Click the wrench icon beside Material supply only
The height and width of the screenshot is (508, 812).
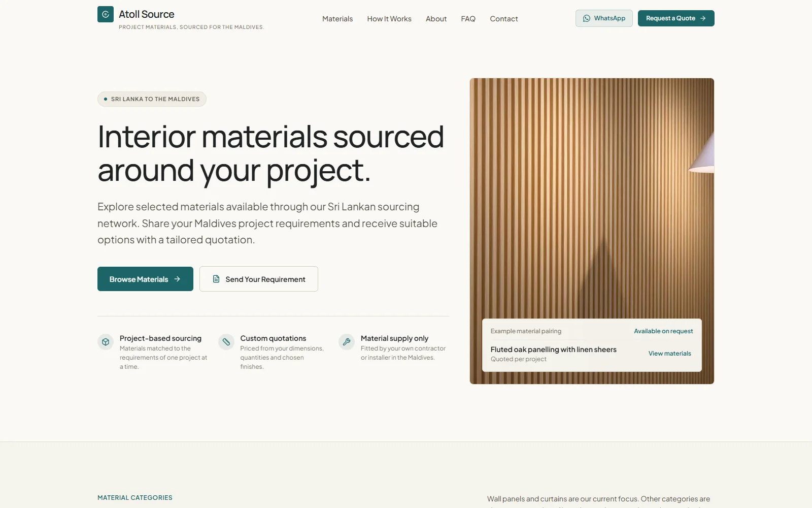coord(347,342)
